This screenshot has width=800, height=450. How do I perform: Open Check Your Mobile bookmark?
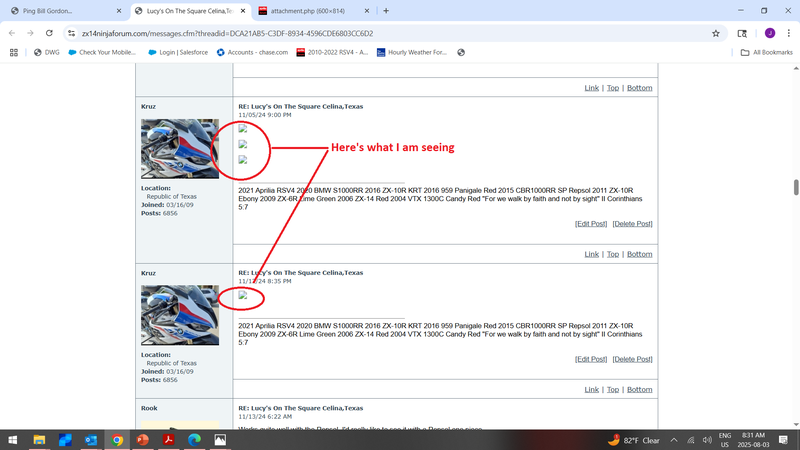102,52
